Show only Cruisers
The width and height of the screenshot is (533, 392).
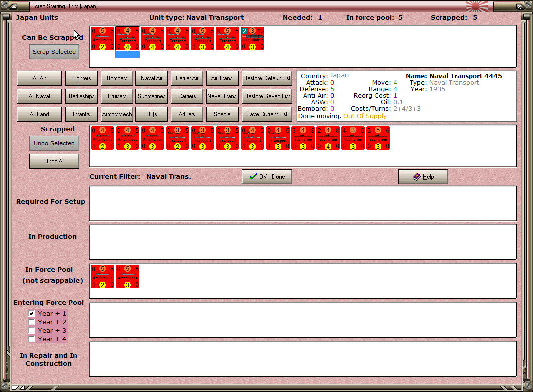[x=117, y=96]
